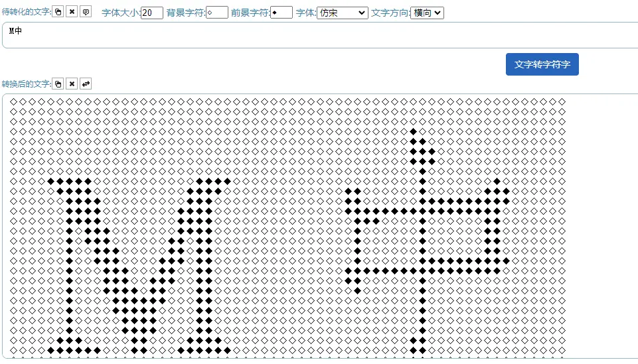This screenshot has width=638, height=364.
Task: Open the 文字方向 dropdown showing 横向
Action: (427, 13)
